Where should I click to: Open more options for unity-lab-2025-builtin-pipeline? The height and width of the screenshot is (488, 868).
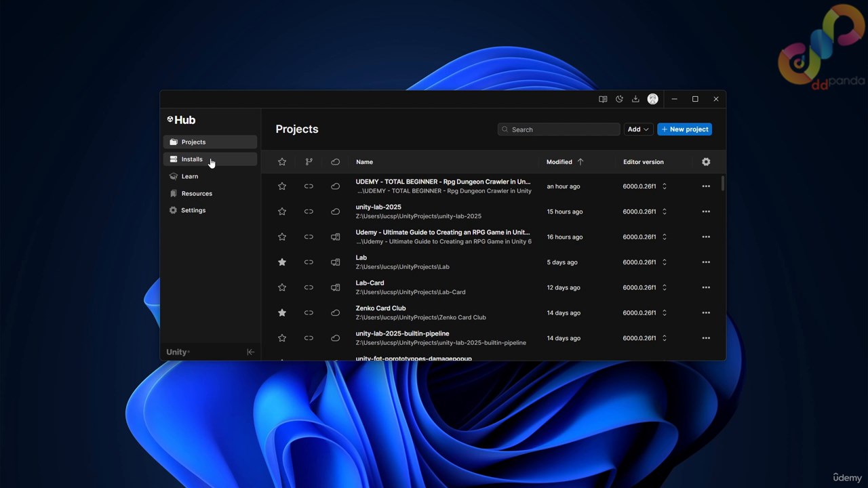(706, 338)
